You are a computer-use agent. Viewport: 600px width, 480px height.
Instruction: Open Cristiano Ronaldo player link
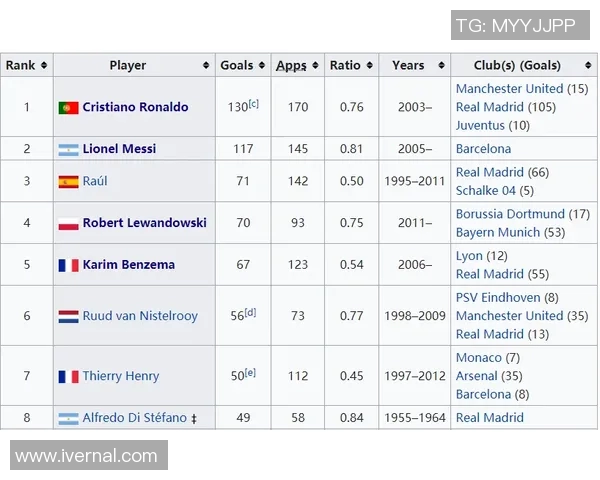(x=135, y=107)
